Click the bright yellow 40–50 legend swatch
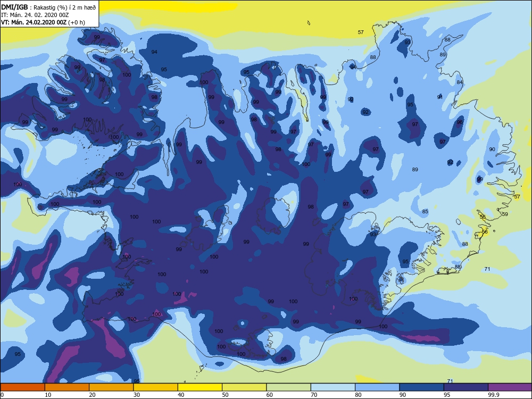Viewport: 532px width, 399px height. (x=200, y=387)
